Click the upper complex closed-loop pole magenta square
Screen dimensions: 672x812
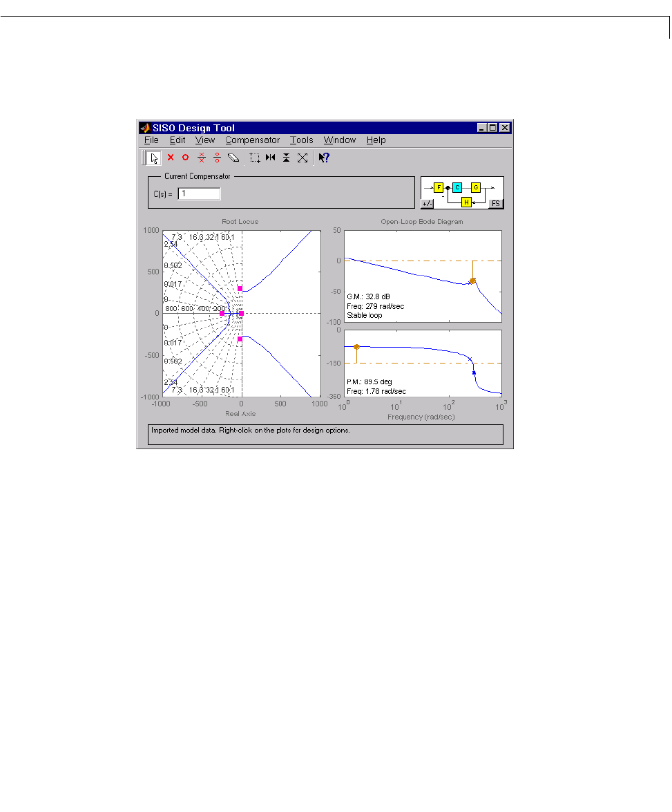[240, 288]
